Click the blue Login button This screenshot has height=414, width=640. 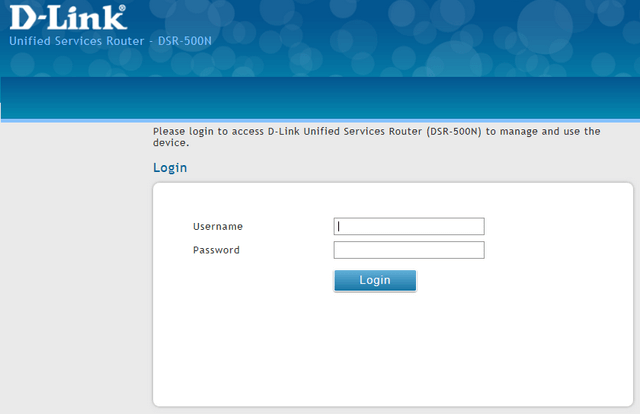click(375, 280)
